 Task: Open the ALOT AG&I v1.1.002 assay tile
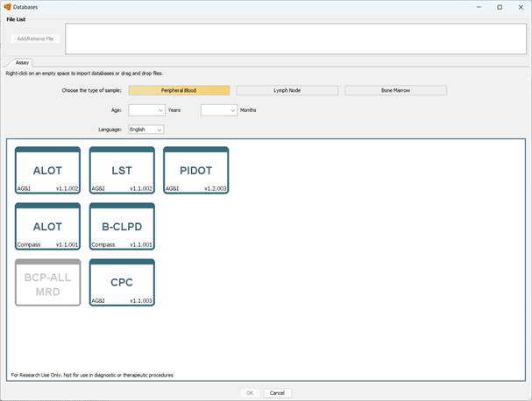(x=47, y=170)
